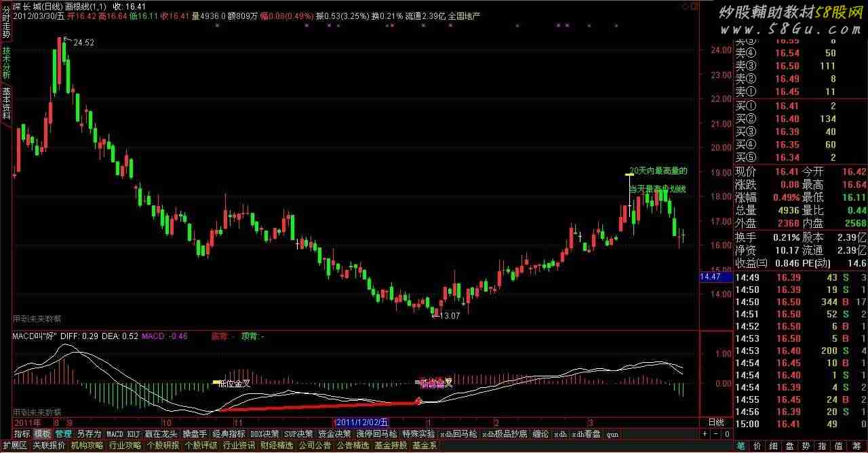This screenshot has width=868, height=453.
Task: Apply the 资金决策 template
Action: (x=334, y=434)
